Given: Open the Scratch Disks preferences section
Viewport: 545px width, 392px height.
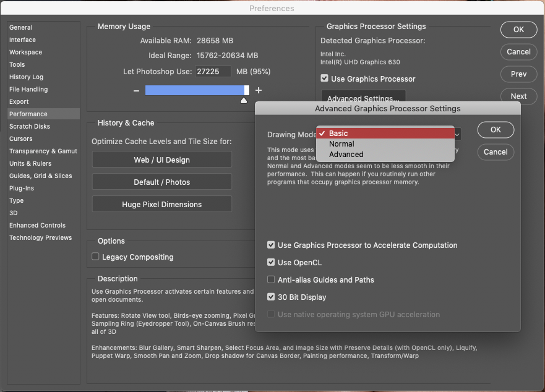Looking at the screenshot, I should [x=30, y=127].
